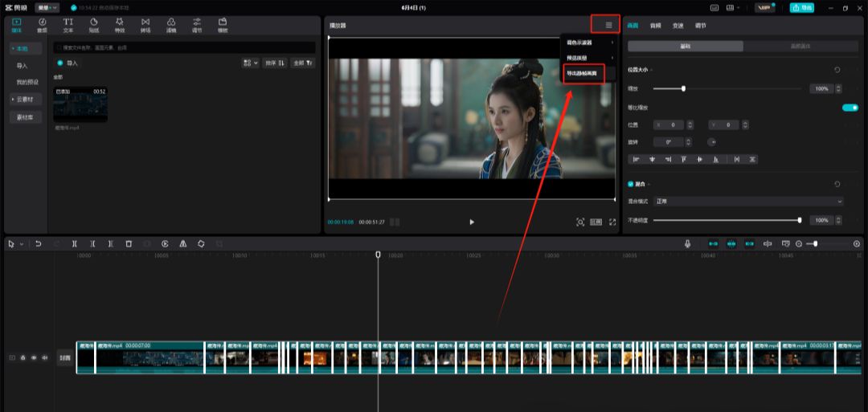Open the layout dropdown in title bar

(733, 8)
